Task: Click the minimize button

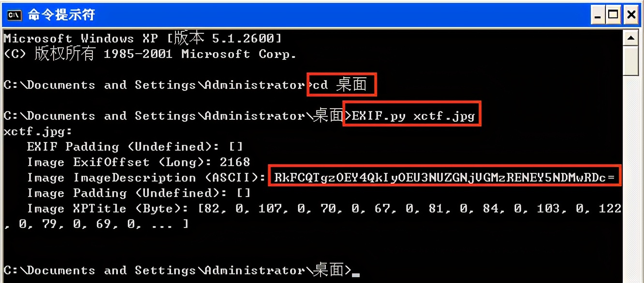Action: pyautogui.click(x=599, y=14)
